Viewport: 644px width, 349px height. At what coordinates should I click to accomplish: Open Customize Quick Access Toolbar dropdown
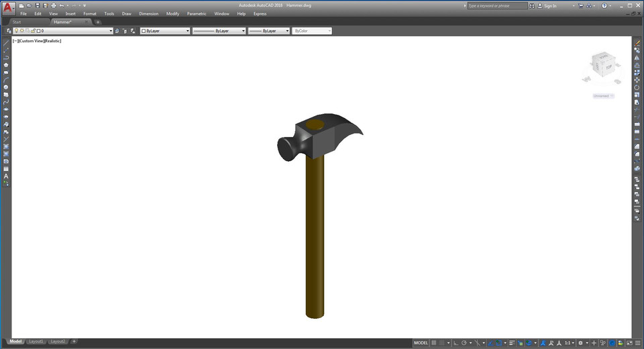tap(85, 6)
